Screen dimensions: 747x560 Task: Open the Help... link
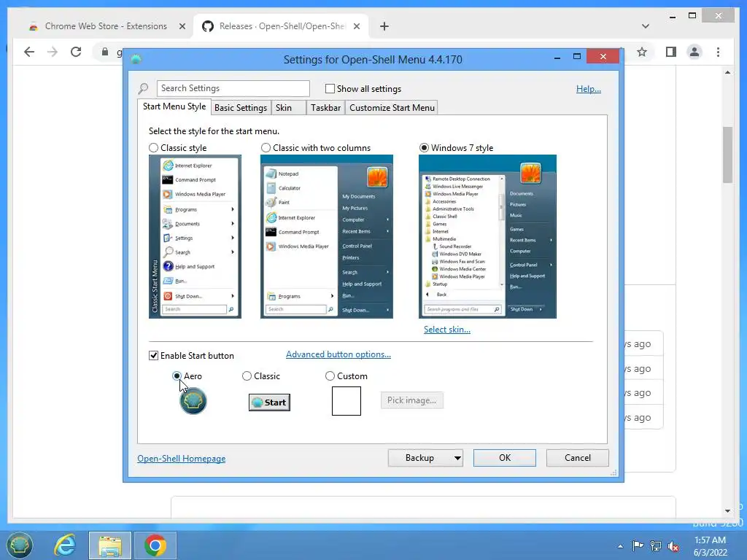pos(589,89)
